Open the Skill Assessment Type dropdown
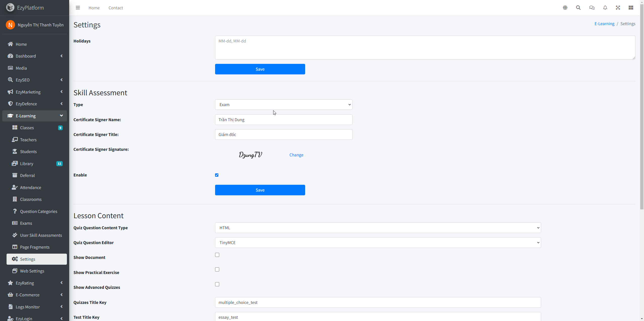Screen dimensions: 644x321 [x=284, y=105]
